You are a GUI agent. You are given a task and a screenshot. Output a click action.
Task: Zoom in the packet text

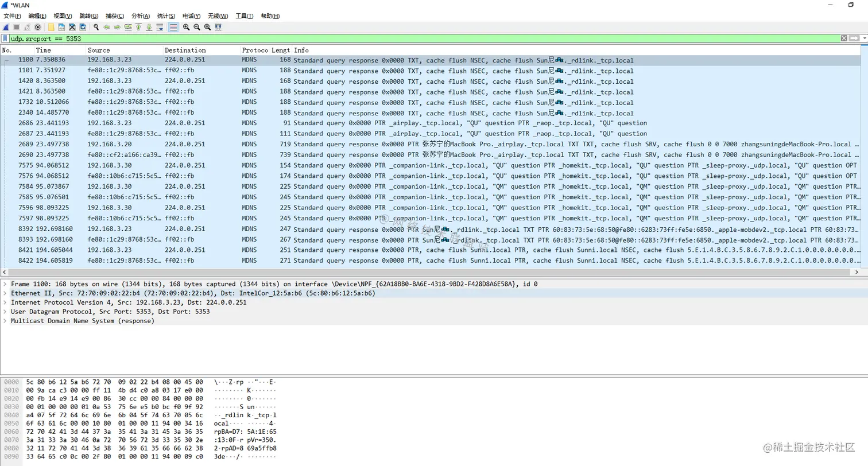187,27
